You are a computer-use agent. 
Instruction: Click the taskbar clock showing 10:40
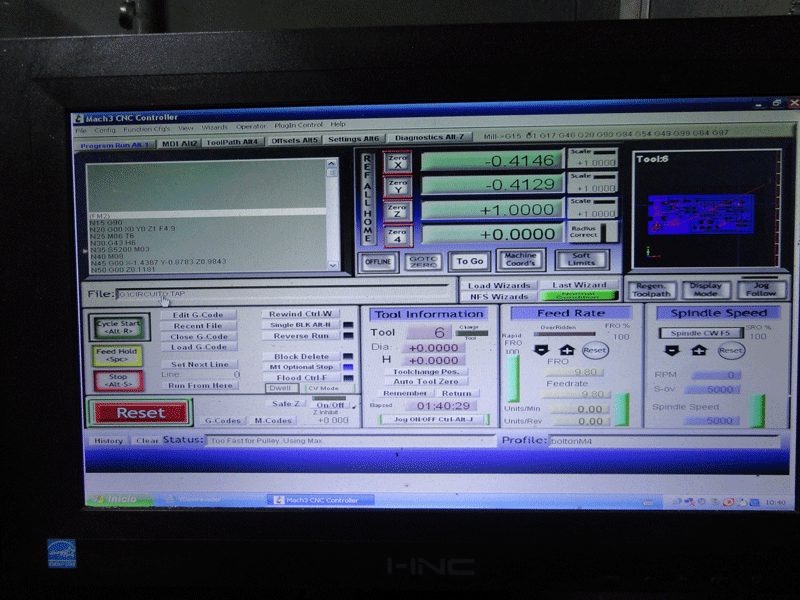tap(775, 503)
